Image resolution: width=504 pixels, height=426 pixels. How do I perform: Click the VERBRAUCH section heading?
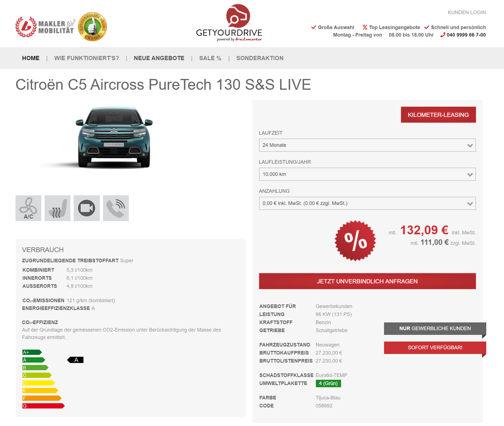[x=43, y=250]
